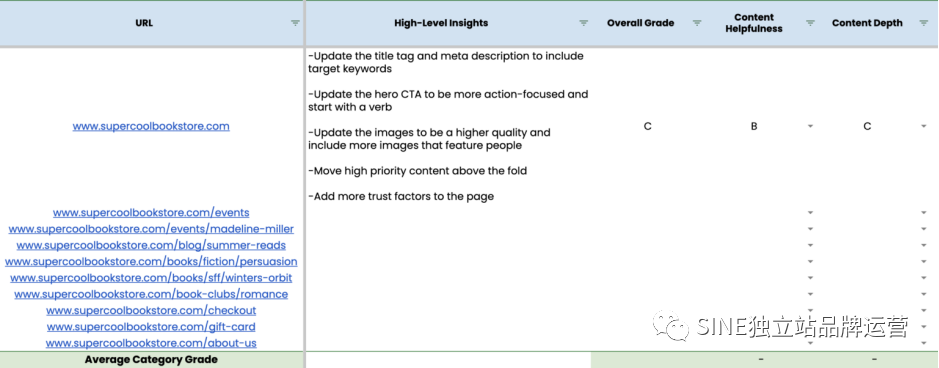Image resolution: width=939 pixels, height=368 pixels.
Task: Open the blog/summer-reads link
Action: 151,245
